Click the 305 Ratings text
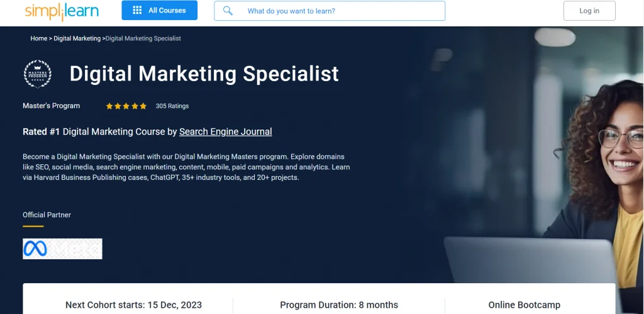This screenshot has width=644, height=314. tap(172, 106)
